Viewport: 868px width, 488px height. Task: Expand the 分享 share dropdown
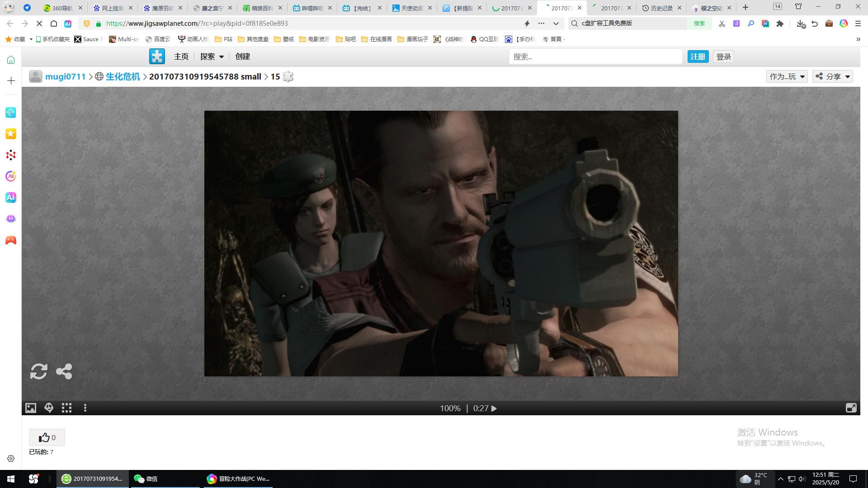(833, 76)
